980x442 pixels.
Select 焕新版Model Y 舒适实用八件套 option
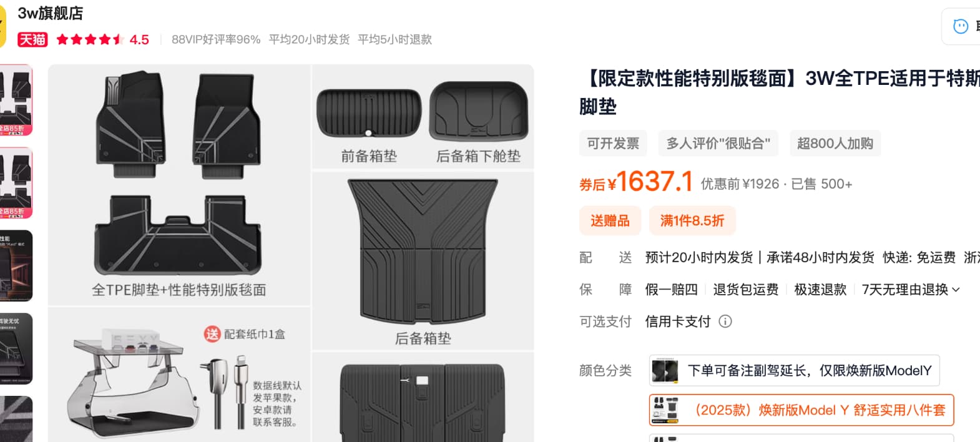point(801,410)
